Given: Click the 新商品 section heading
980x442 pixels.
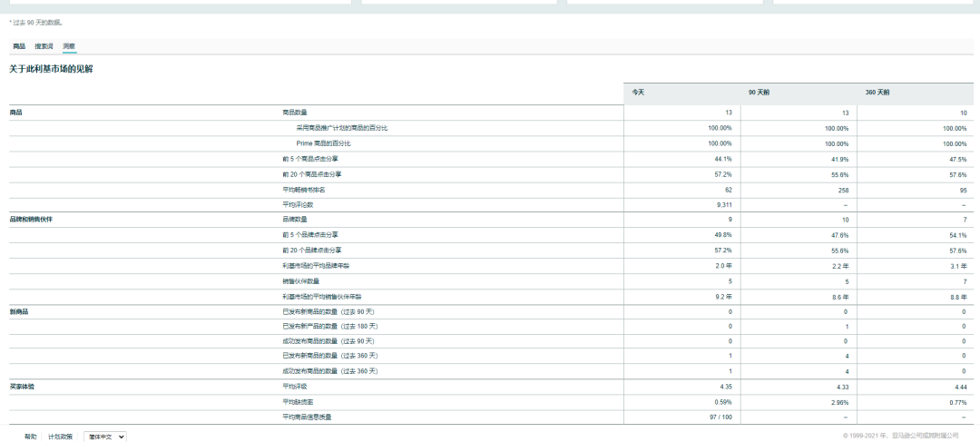Looking at the screenshot, I should coord(19,311).
